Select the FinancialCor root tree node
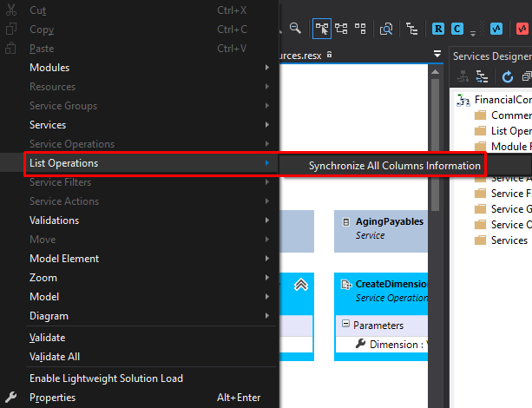The image size is (532, 408). (x=494, y=100)
